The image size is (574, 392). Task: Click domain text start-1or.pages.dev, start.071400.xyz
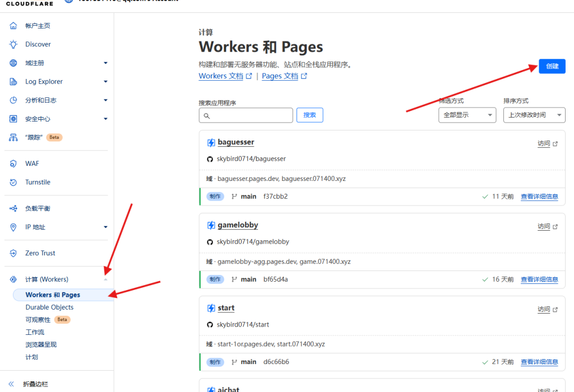271,344
